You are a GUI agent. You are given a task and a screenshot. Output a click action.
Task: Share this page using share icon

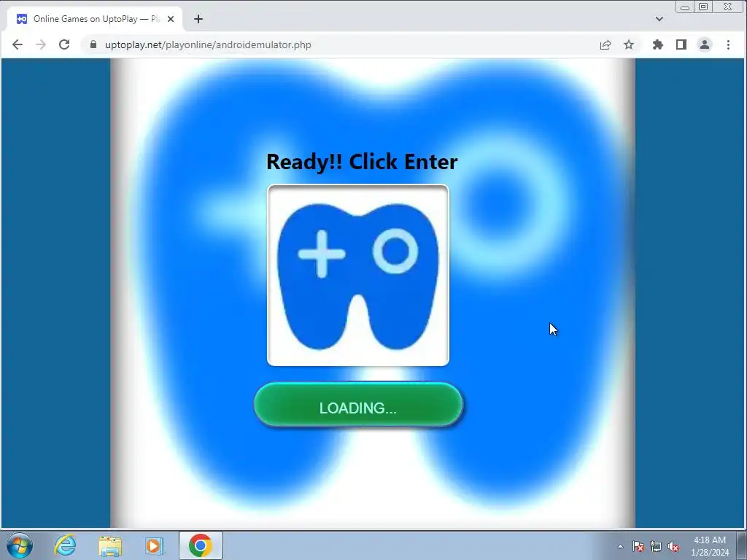[x=605, y=44]
